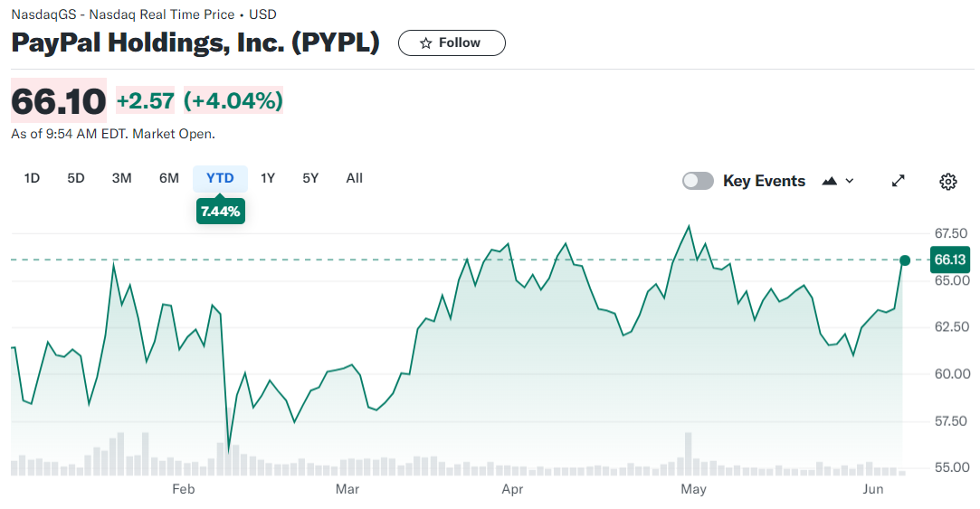Click the mountain chart type icon
Image resolution: width=980 pixels, height=509 pixels.
[830, 181]
